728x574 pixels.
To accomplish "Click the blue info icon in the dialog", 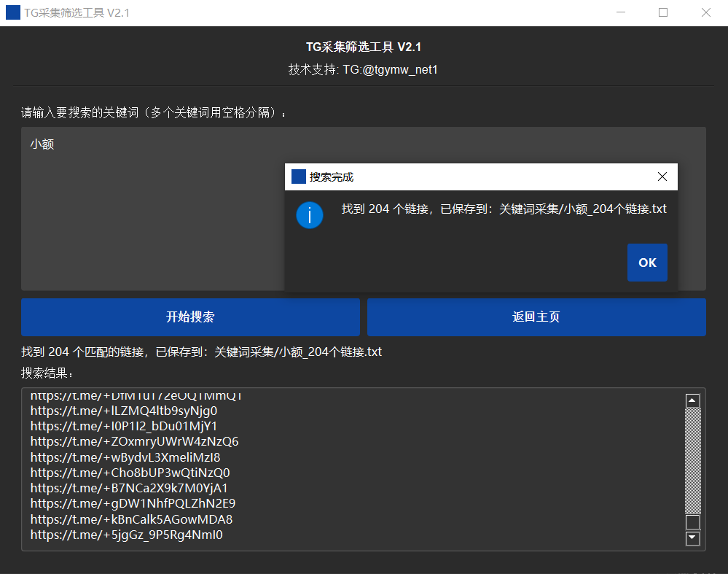I will (310, 216).
